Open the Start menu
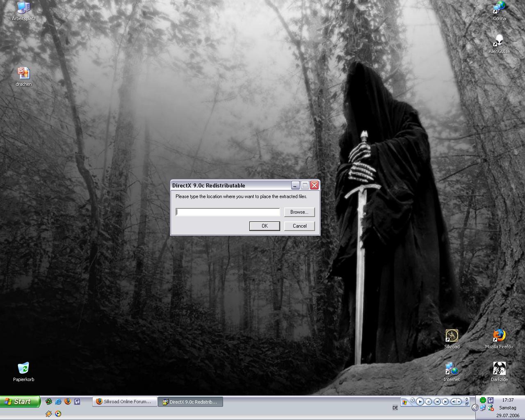 point(20,402)
